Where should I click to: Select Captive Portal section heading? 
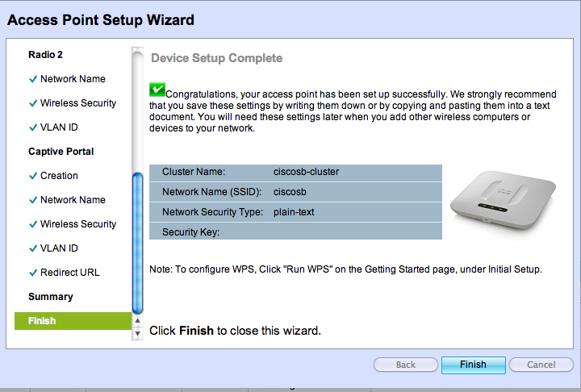pyautogui.click(x=61, y=152)
